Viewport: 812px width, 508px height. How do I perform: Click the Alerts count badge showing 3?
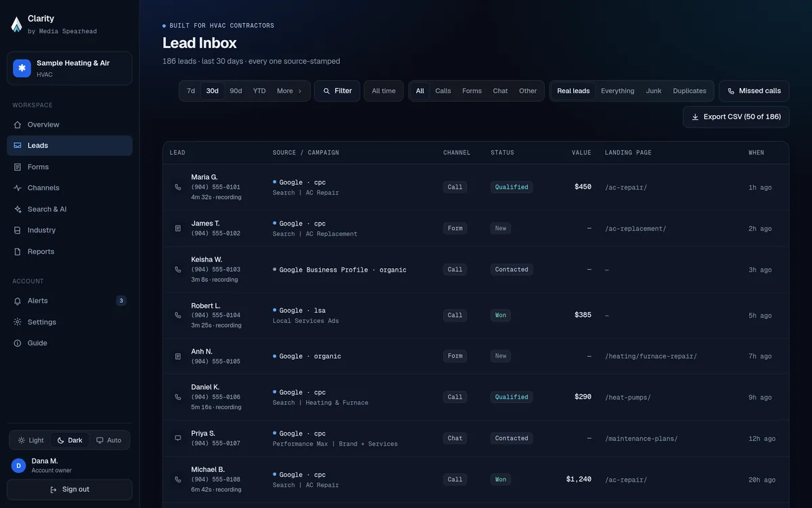(x=121, y=301)
